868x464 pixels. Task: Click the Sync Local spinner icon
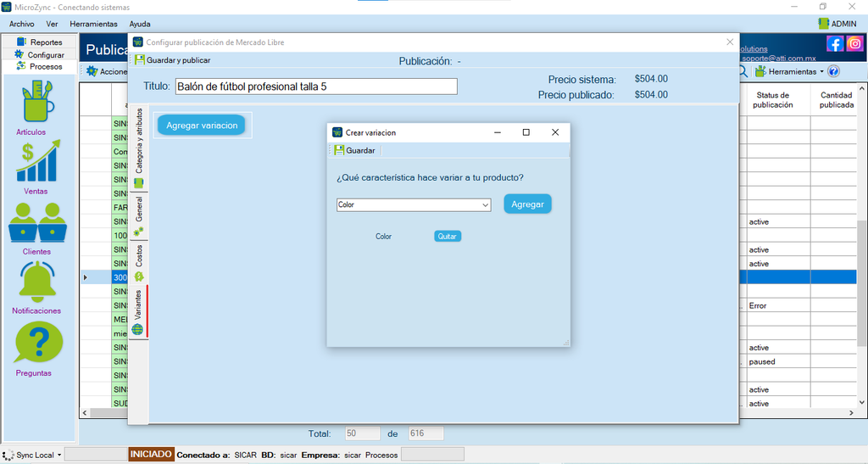point(8,456)
